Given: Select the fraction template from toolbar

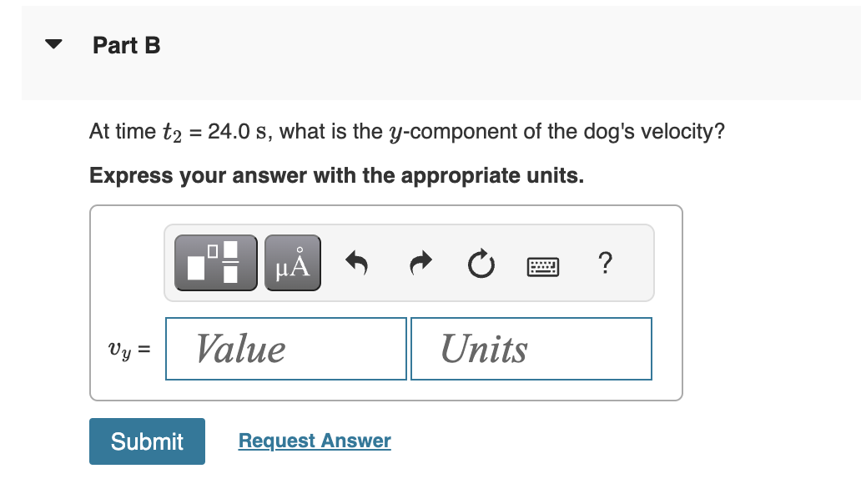Looking at the screenshot, I should coord(214,262).
